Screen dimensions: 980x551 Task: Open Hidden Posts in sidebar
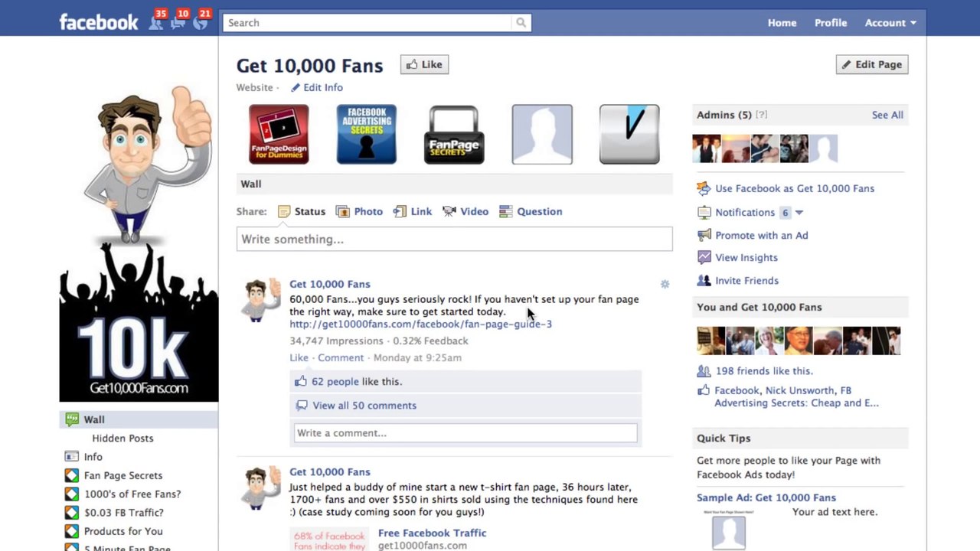(x=122, y=439)
